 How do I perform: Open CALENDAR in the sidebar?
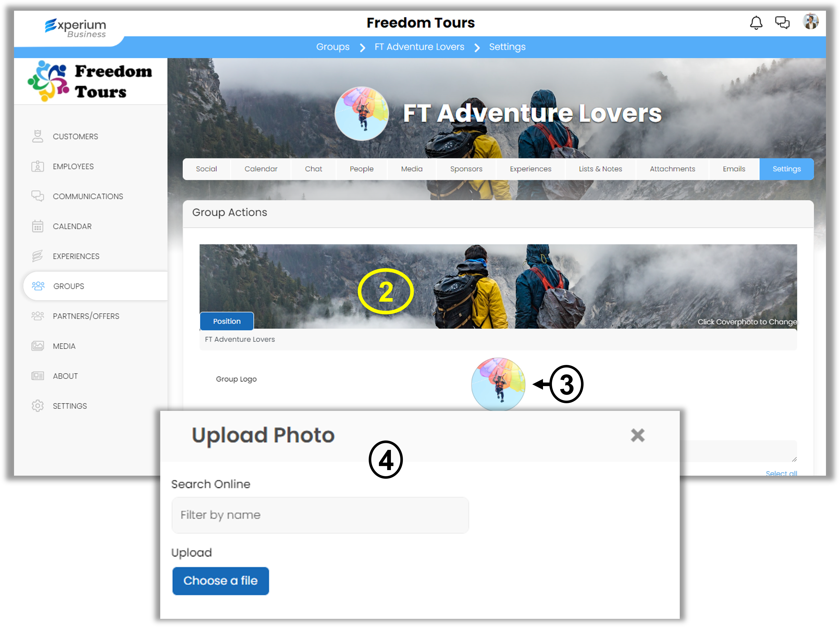point(72,227)
